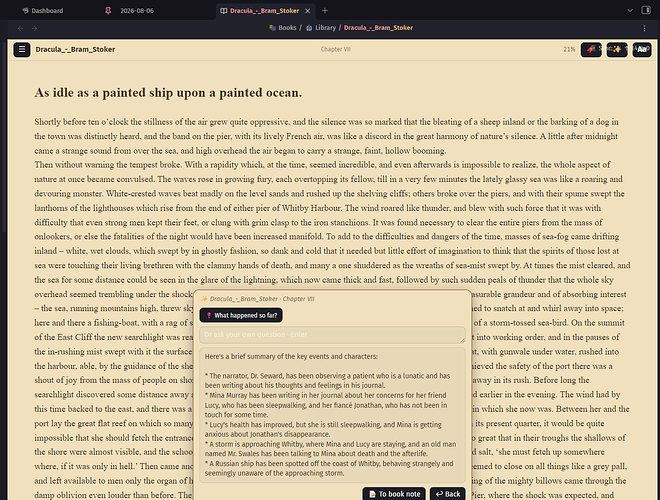The width and height of the screenshot is (660, 500).
Task: Toggle the right sidebar panel icon
Action: point(646,10)
